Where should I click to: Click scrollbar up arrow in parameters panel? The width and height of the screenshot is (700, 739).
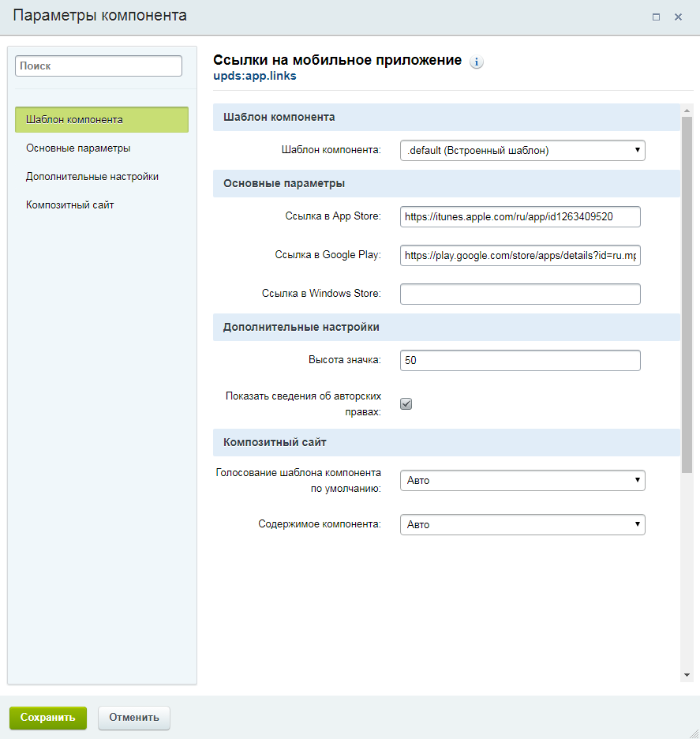click(x=687, y=111)
